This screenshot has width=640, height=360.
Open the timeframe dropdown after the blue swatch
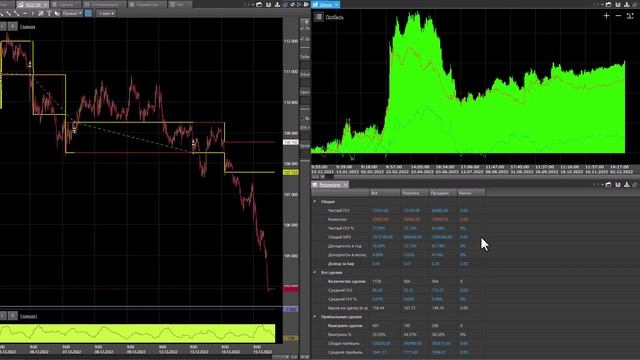point(106,13)
